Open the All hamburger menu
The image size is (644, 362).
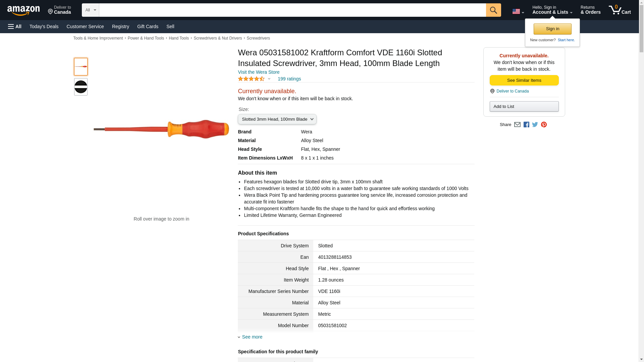click(15, 26)
